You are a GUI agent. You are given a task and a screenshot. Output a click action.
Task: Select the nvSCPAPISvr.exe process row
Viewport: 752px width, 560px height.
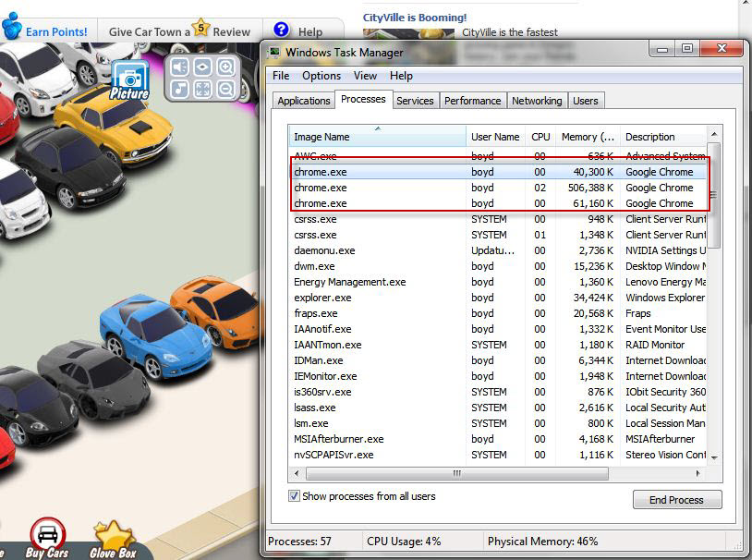point(498,455)
